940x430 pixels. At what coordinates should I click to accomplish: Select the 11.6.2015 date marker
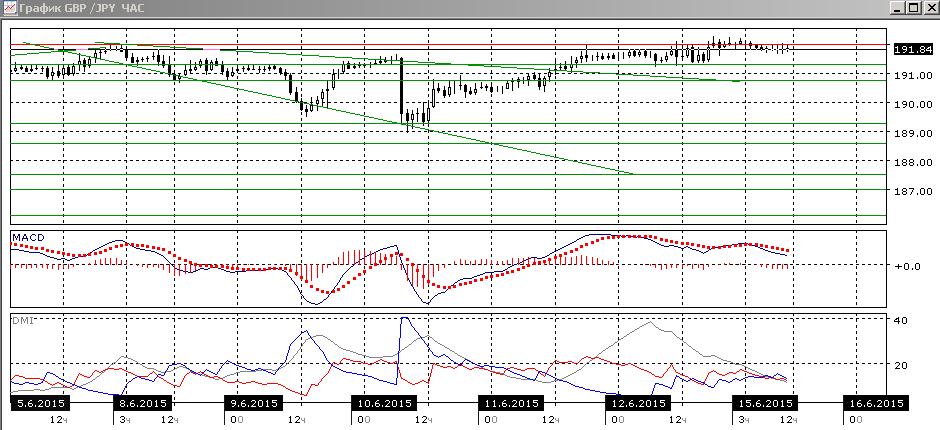[510, 403]
